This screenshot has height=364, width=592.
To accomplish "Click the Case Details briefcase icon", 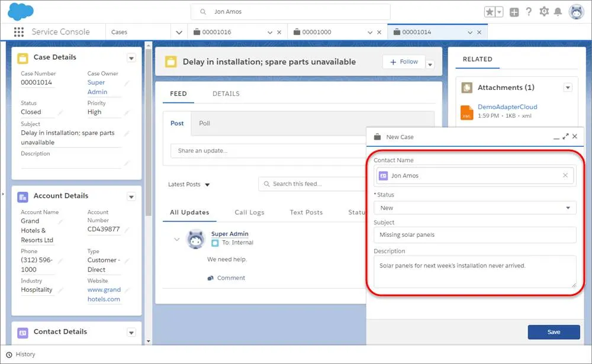I will coord(22,58).
